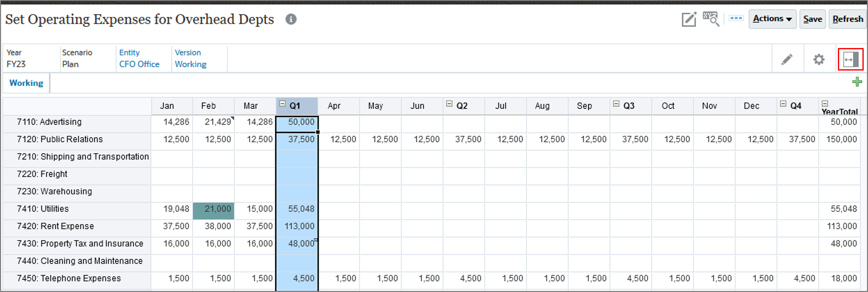Open the Working version link

click(x=190, y=64)
